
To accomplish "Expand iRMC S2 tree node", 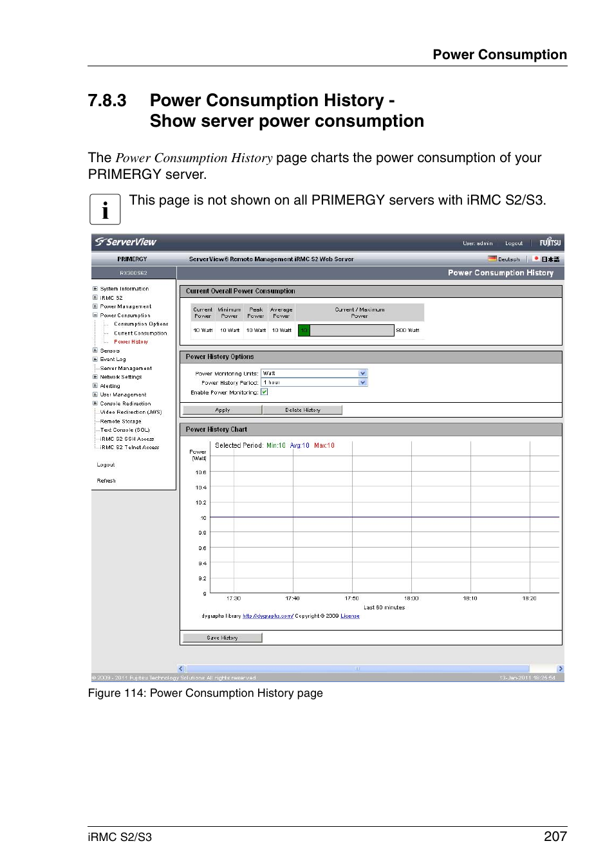I will [95, 298].
